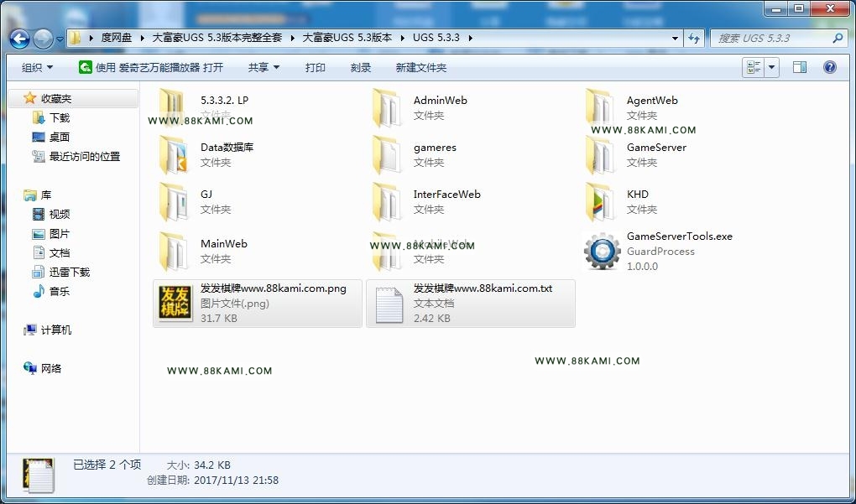
Task: Expand arrow after 度网盘 breadcrumb
Action: (142, 39)
